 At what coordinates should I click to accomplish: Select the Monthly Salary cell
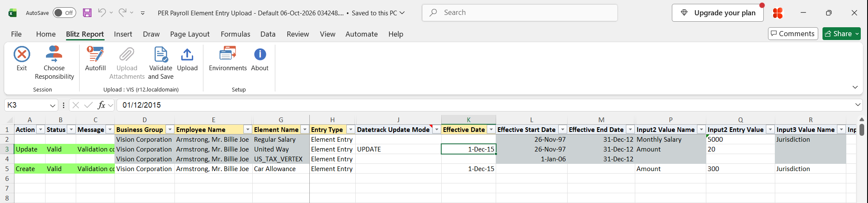coord(671,140)
